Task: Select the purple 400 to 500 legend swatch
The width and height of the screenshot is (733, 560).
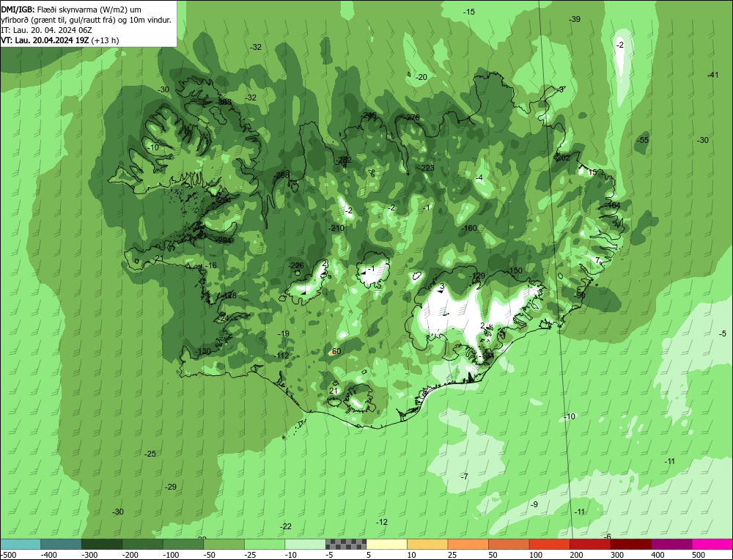Action: [671, 544]
